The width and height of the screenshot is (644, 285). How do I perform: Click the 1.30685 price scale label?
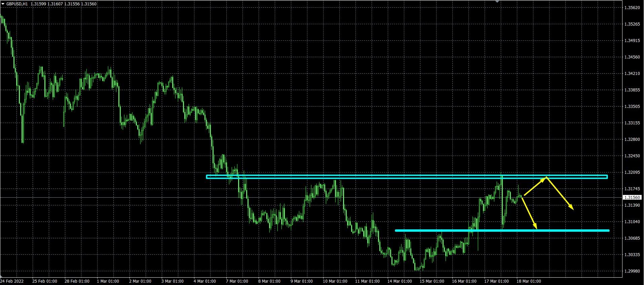click(632, 238)
